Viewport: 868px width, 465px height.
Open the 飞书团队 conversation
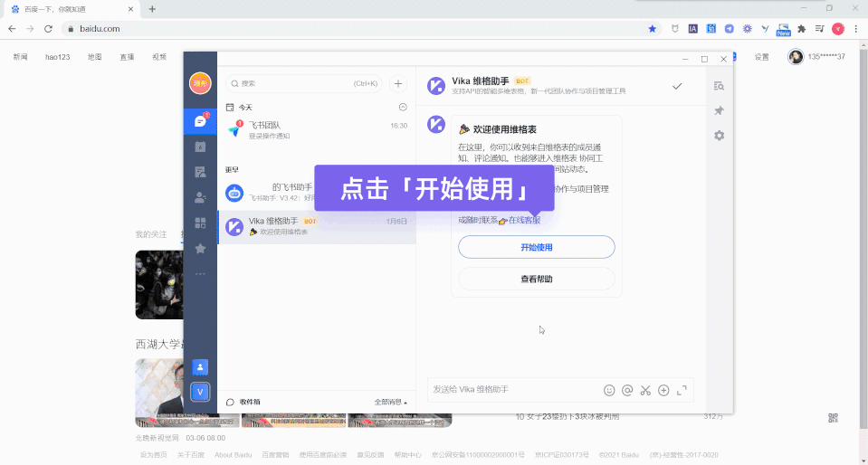317,130
